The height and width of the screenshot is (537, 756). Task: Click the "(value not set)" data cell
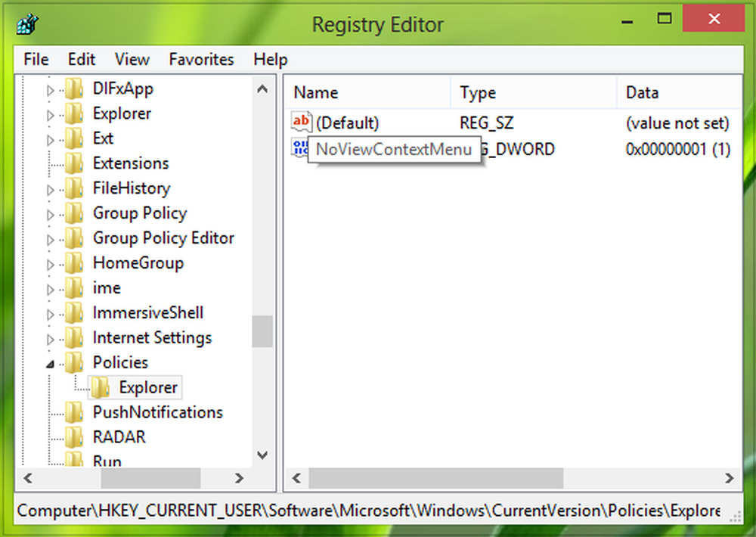pyautogui.click(x=677, y=123)
